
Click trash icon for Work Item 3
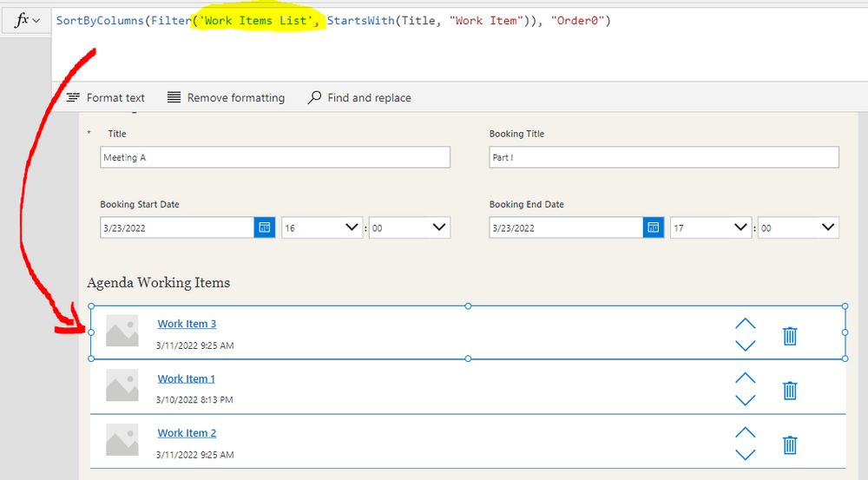click(x=789, y=336)
